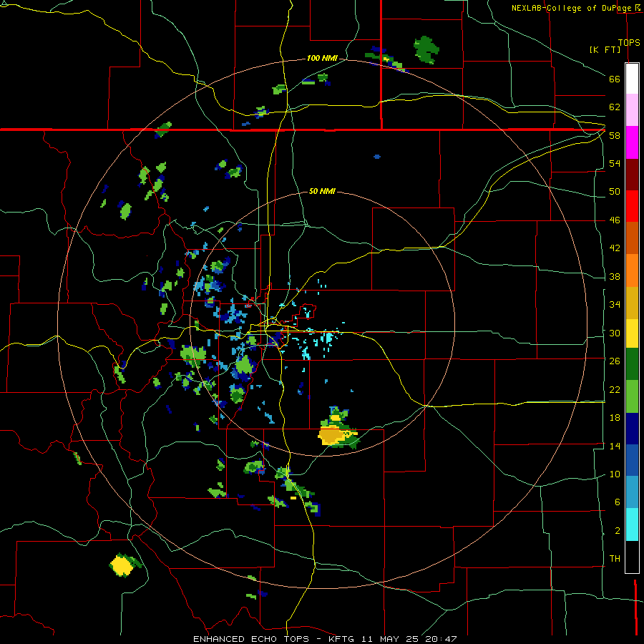644x644 pixels.
Task: Click the TH threshold label in legend
Action: tap(615, 558)
